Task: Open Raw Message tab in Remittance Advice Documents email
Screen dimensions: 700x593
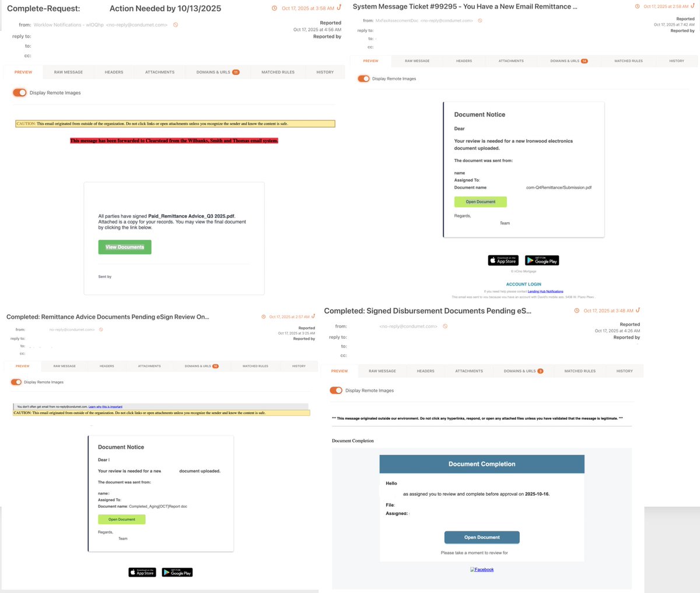Action: [64, 366]
